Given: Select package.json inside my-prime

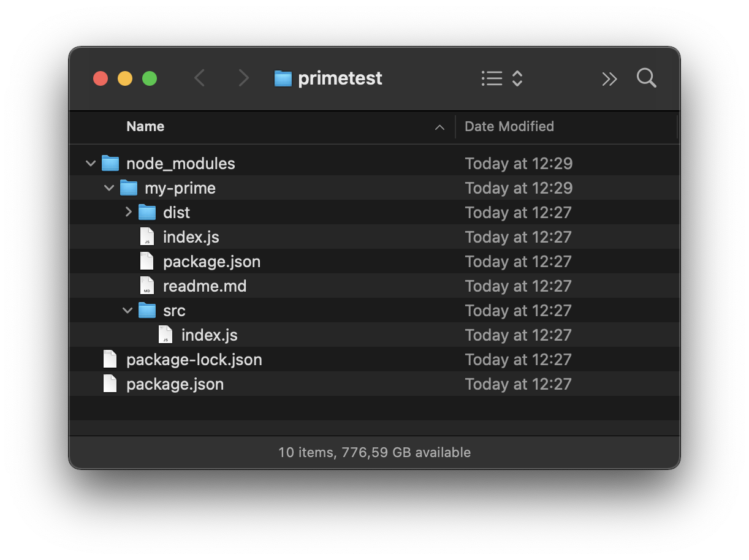Looking at the screenshot, I should coord(211,262).
